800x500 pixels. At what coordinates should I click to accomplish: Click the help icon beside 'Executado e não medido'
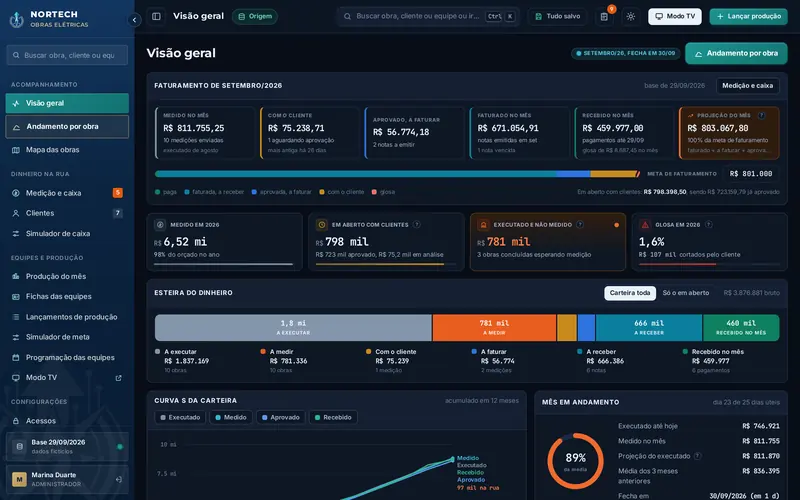pos(580,224)
